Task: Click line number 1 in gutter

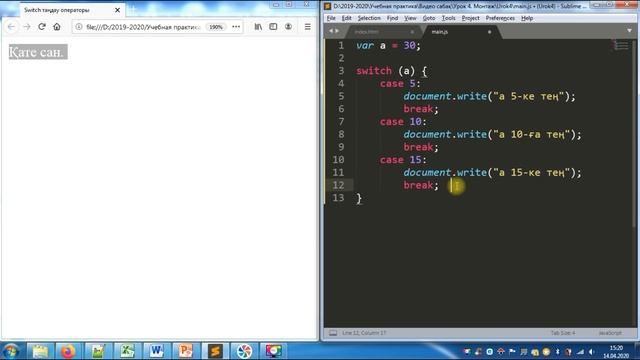Action: pos(341,45)
